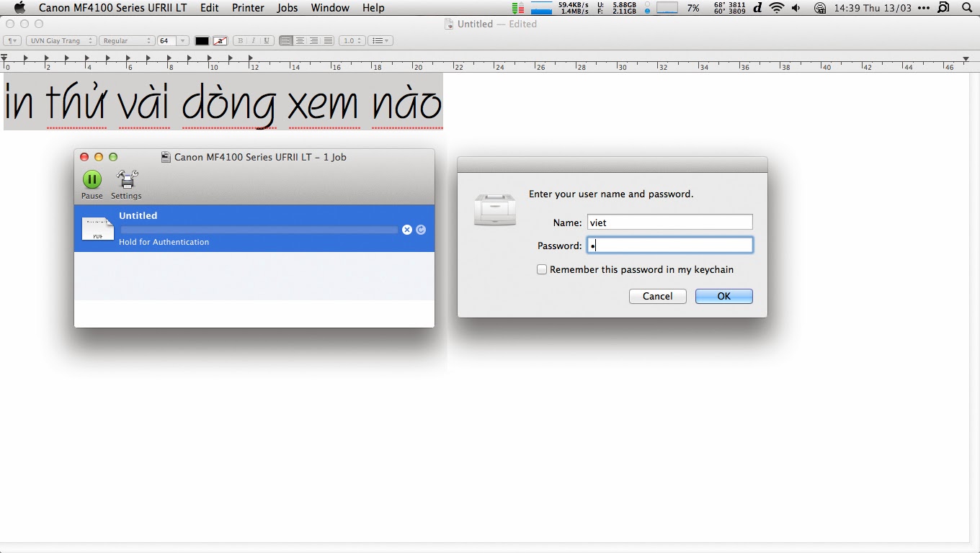The image size is (980, 553).
Task: Select the Untitled job document thumbnail
Action: pos(98,228)
